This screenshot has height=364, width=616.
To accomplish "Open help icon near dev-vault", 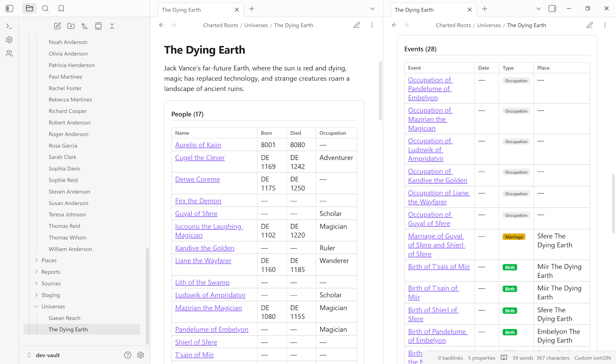I will click(x=128, y=355).
